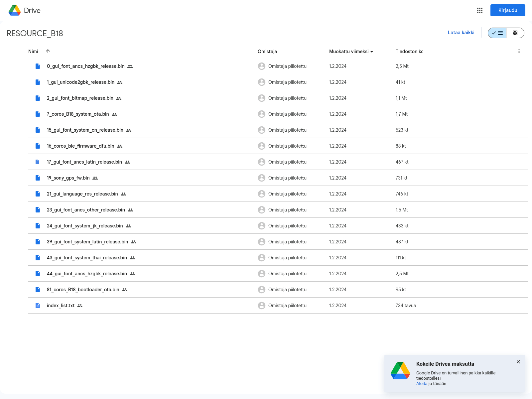Click shared icon next to 0_gui_font_ancs_hzgbk_release.bin

130,66
